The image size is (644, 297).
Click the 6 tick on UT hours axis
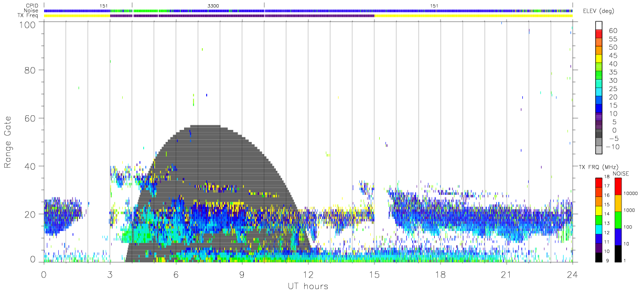(176, 274)
